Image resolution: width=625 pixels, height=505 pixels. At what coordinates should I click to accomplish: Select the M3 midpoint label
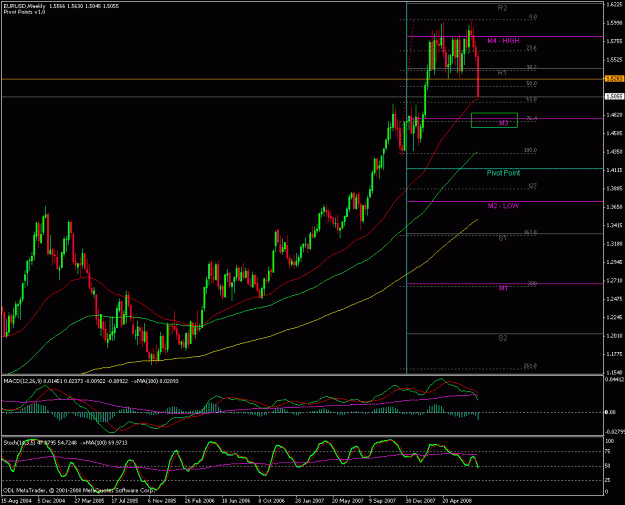(x=503, y=123)
